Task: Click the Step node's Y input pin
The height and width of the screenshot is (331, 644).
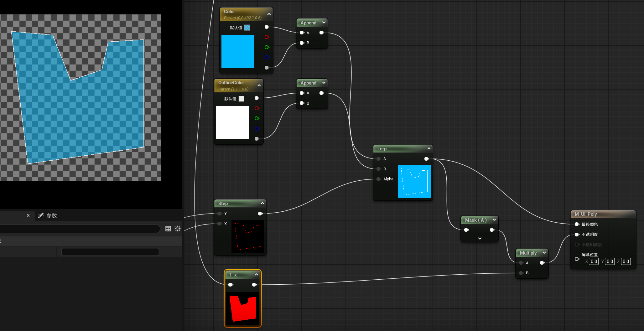Action: tap(220, 214)
